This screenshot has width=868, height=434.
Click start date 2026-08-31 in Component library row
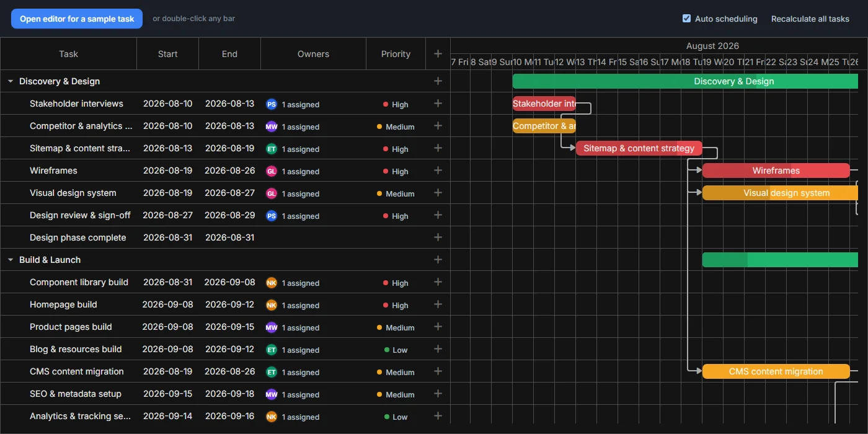coord(167,282)
